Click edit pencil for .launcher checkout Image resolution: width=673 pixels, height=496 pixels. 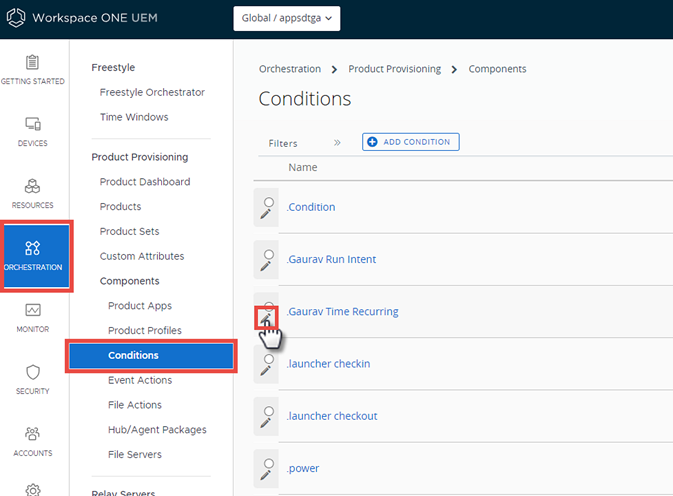tap(266, 423)
